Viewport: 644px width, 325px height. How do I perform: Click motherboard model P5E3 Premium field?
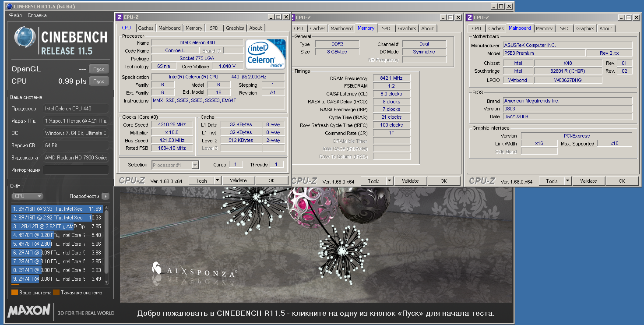pyautogui.click(x=544, y=53)
